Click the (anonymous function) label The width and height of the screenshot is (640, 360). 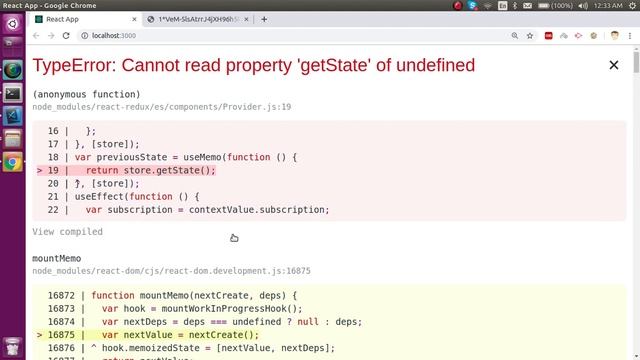coord(86,94)
